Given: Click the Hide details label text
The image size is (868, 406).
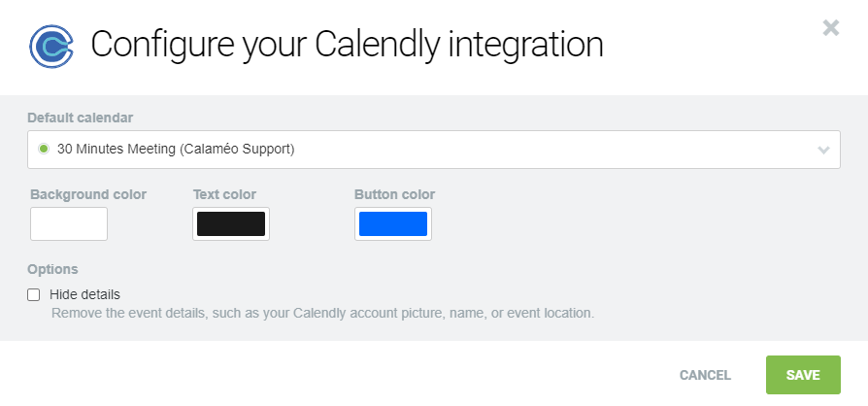Looking at the screenshot, I should point(84,294).
